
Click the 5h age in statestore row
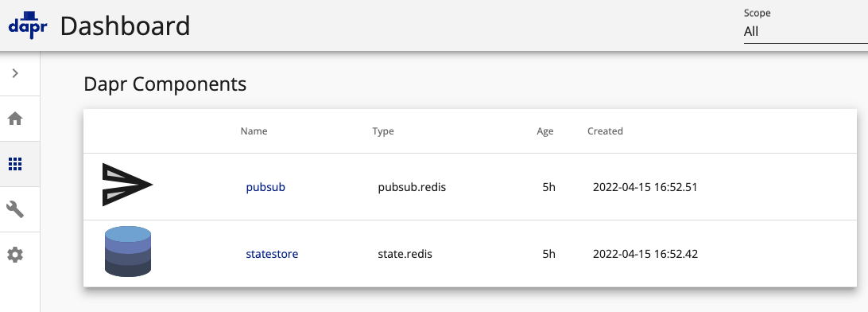tap(548, 255)
